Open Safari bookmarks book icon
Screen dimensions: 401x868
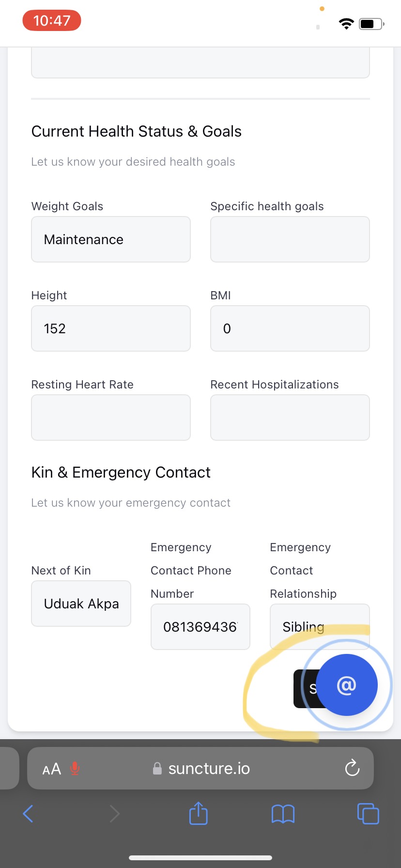click(283, 813)
